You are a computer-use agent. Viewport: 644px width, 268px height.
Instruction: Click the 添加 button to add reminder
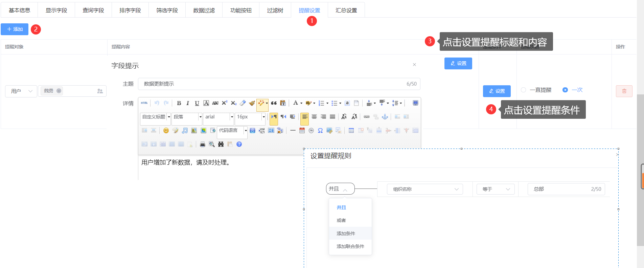pos(15,29)
